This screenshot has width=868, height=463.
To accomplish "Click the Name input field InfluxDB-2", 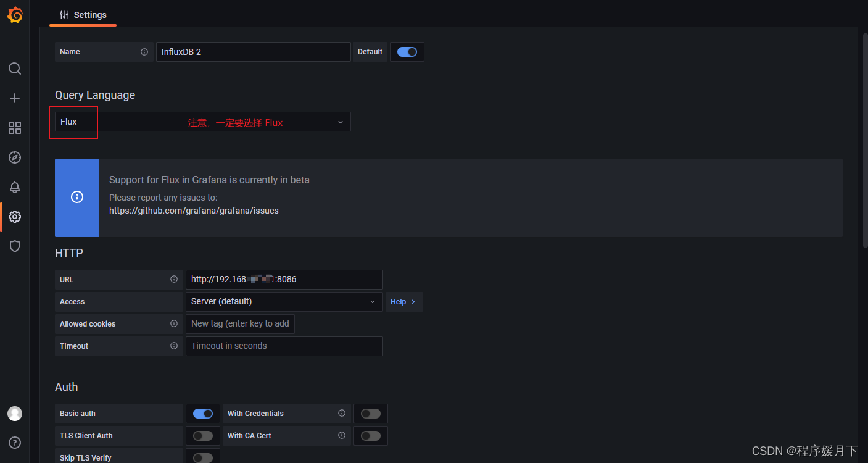I will pos(254,52).
